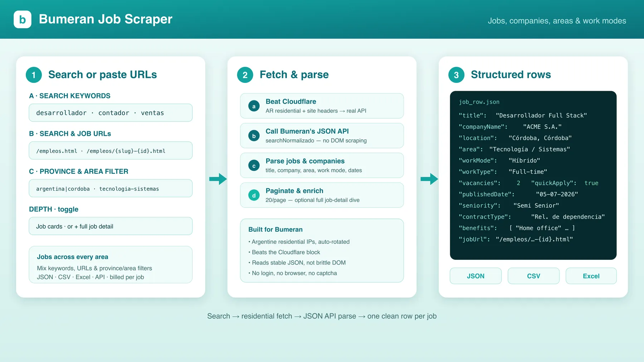Click the "Home office" benefits value
Screen dimensions: 644x362
(x=538, y=228)
